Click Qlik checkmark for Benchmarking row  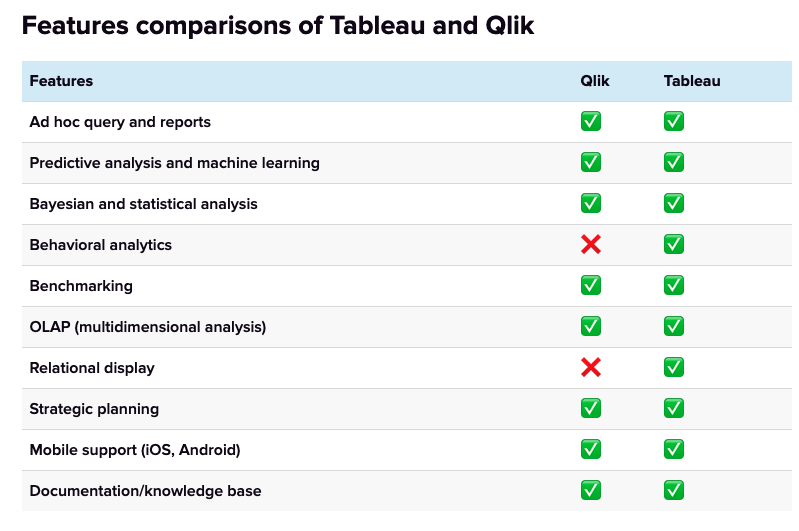591,285
